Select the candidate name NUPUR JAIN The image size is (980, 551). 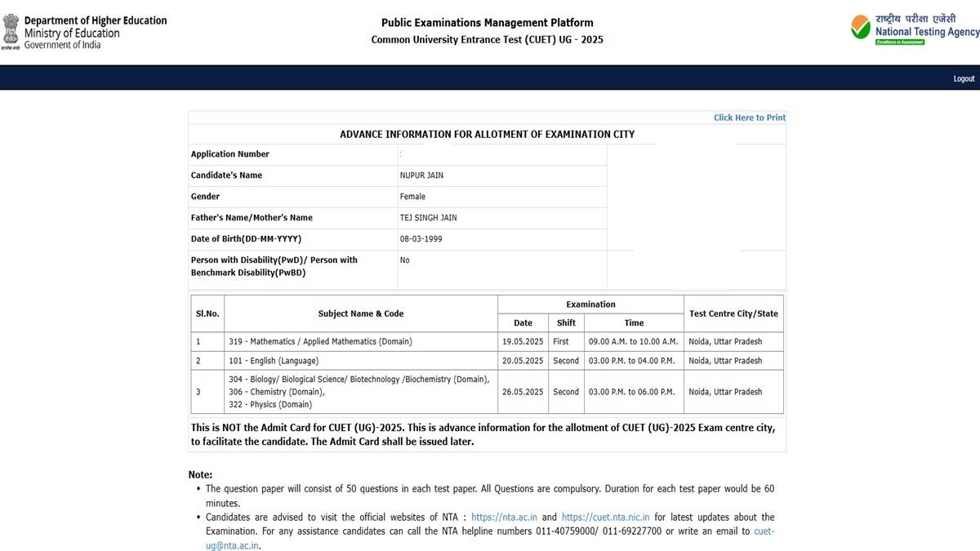point(421,176)
